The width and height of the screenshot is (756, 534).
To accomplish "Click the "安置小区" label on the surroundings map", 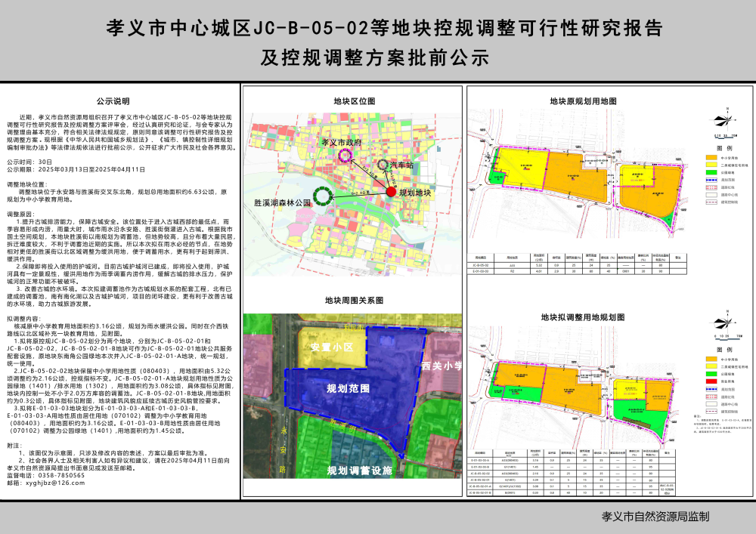I will pyautogui.click(x=332, y=347).
